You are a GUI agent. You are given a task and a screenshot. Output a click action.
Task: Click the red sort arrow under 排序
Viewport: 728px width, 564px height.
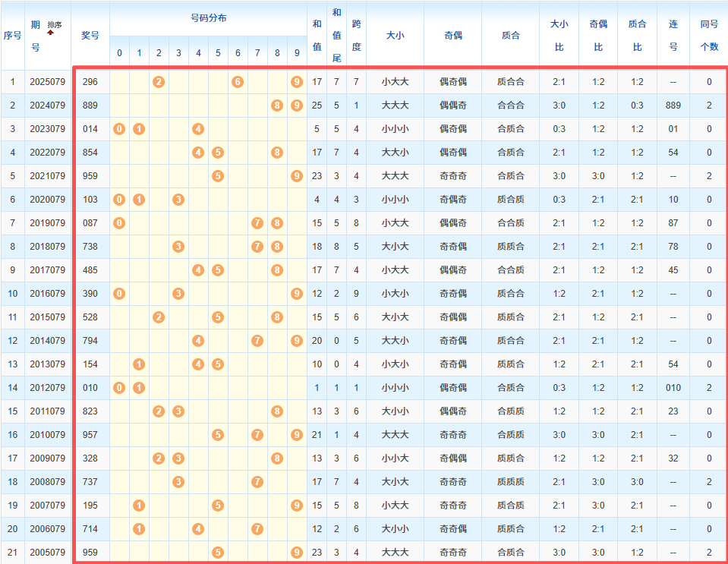coord(51,33)
